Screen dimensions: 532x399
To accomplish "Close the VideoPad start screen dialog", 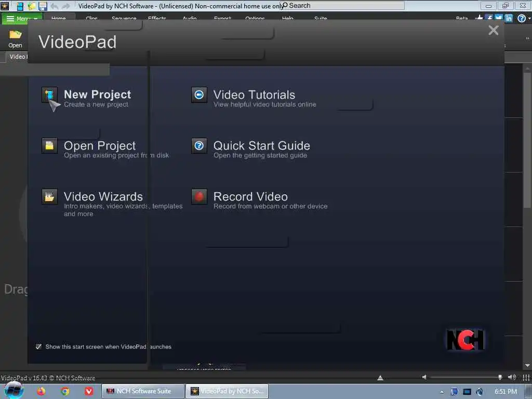I will point(494,30).
